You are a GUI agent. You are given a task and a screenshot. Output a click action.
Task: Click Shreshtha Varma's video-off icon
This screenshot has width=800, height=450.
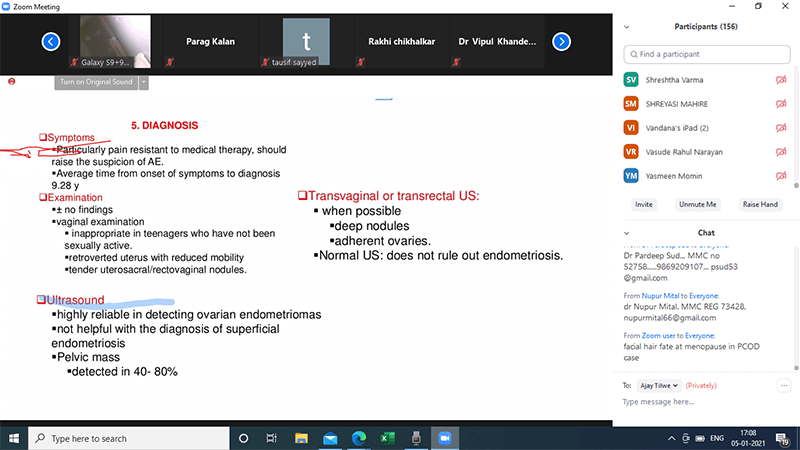[781, 79]
